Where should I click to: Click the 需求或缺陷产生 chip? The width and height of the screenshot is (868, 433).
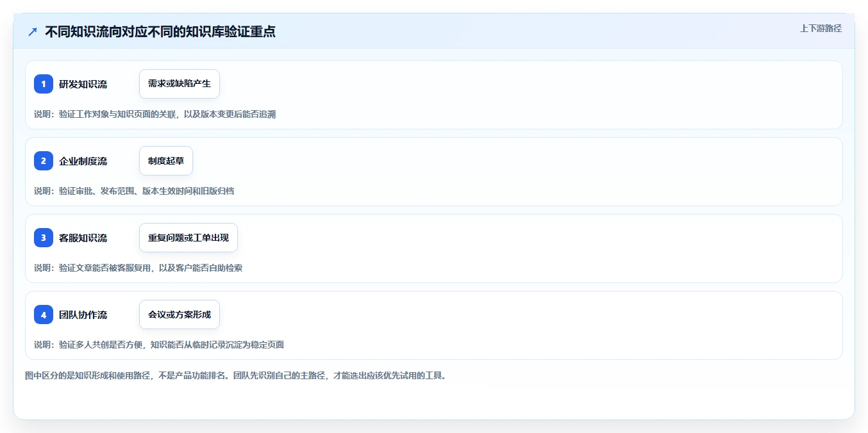tap(179, 84)
